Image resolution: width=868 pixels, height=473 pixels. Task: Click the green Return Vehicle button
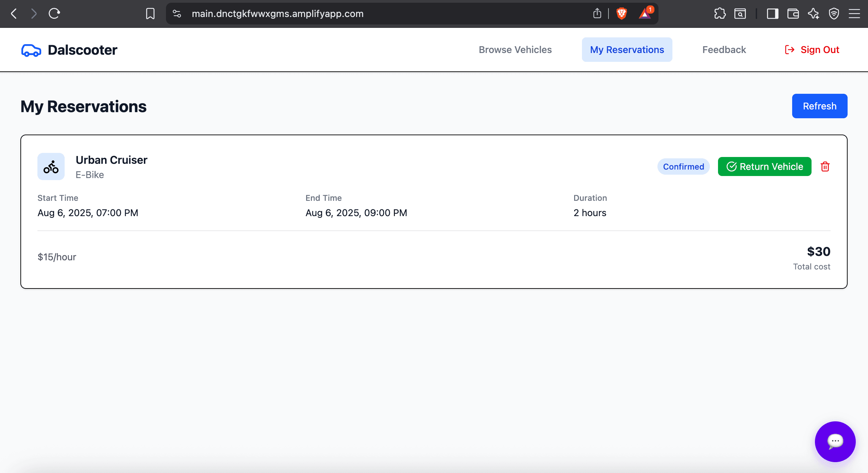coord(764,167)
